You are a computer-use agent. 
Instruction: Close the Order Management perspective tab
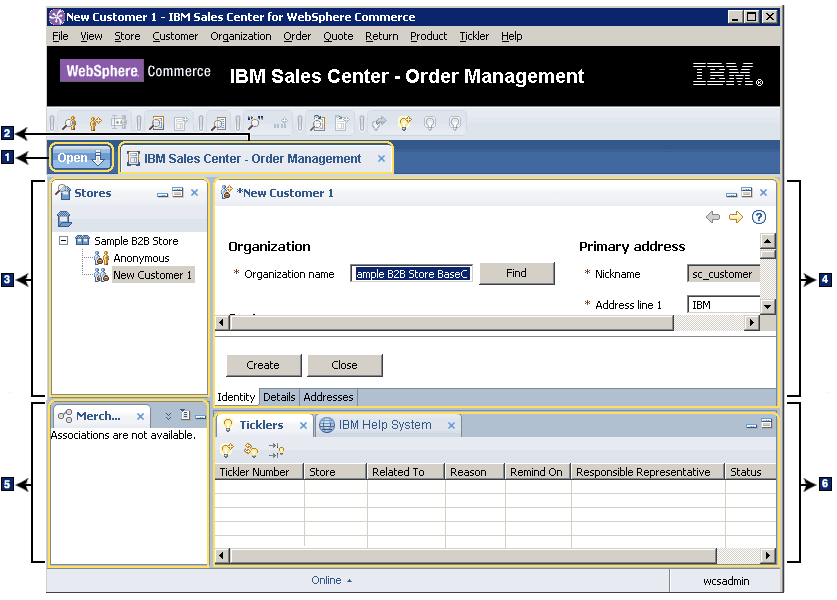(381, 159)
